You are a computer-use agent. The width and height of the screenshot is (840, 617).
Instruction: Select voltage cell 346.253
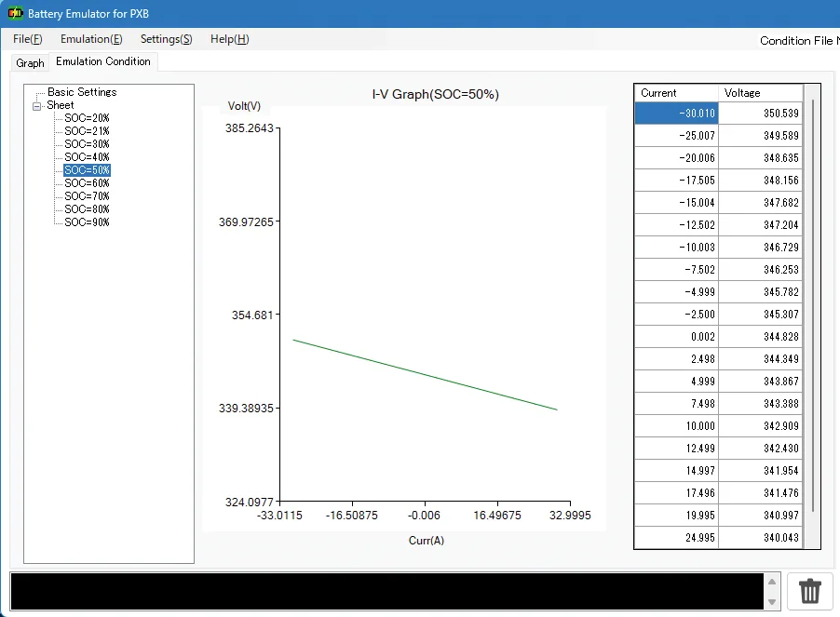(760, 270)
